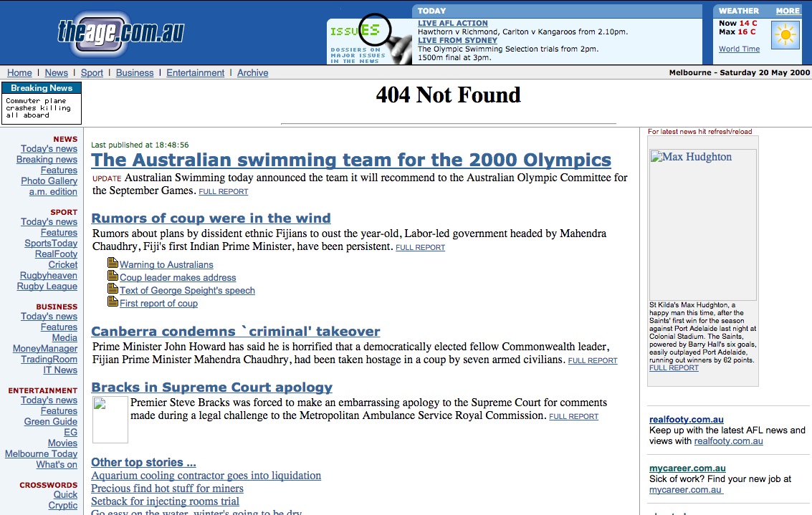The height and width of the screenshot is (515, 812).
Task: Click document icon beside George Speight's speech
Action: [113, 288]
